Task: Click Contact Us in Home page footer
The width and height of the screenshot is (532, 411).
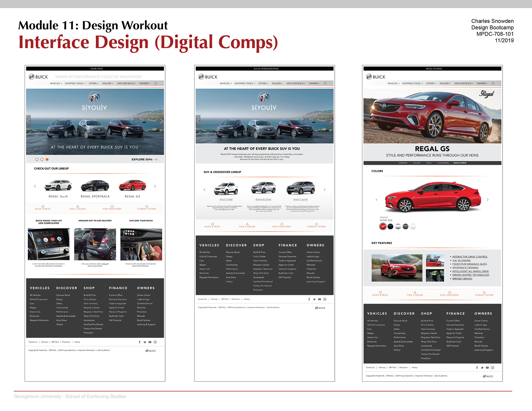Action: click(33, 342)
